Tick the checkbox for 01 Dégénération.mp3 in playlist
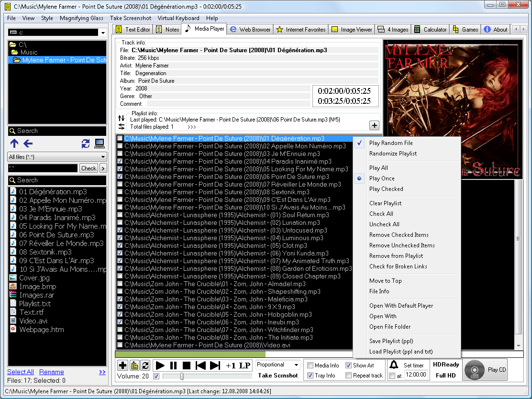Image resolution: width=532 pixels, height=399 pixels. 120,138
